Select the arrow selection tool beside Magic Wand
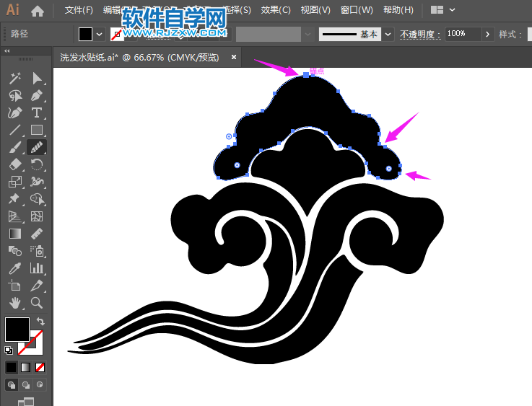 tap(37, 78)
